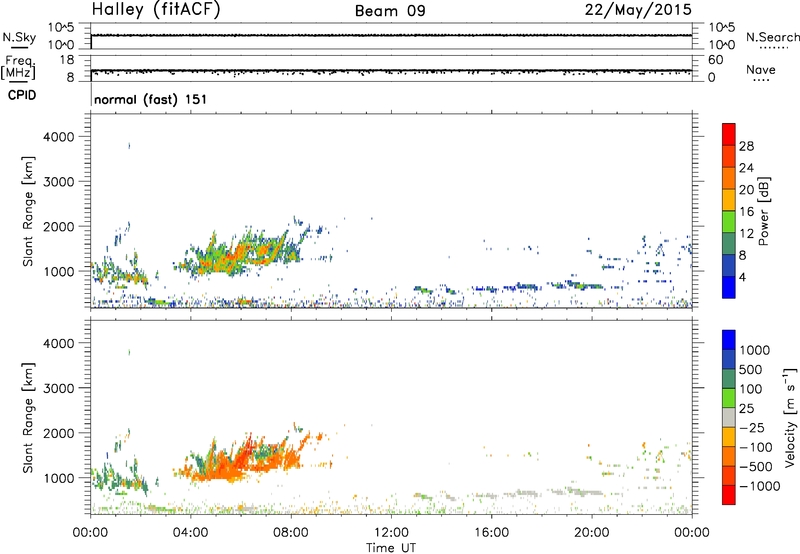
Task: Click the "20:00" time axis label
Action: 591,533
